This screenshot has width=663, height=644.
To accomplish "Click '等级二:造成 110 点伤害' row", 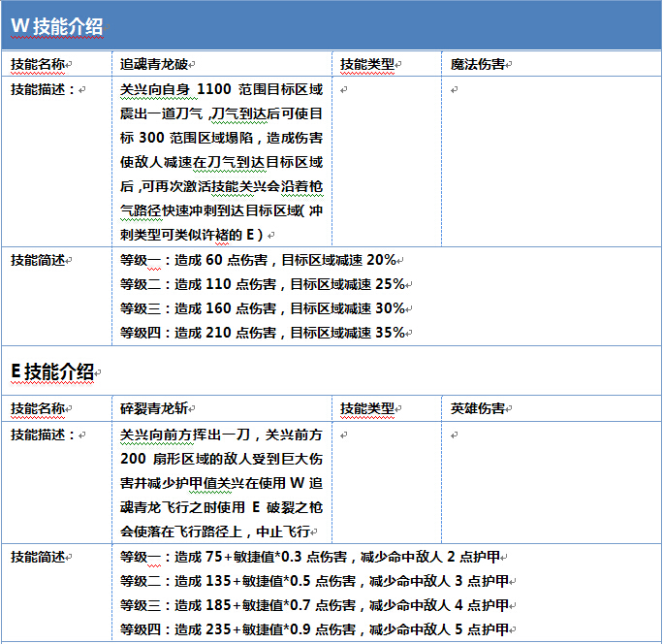I will 263,284.
